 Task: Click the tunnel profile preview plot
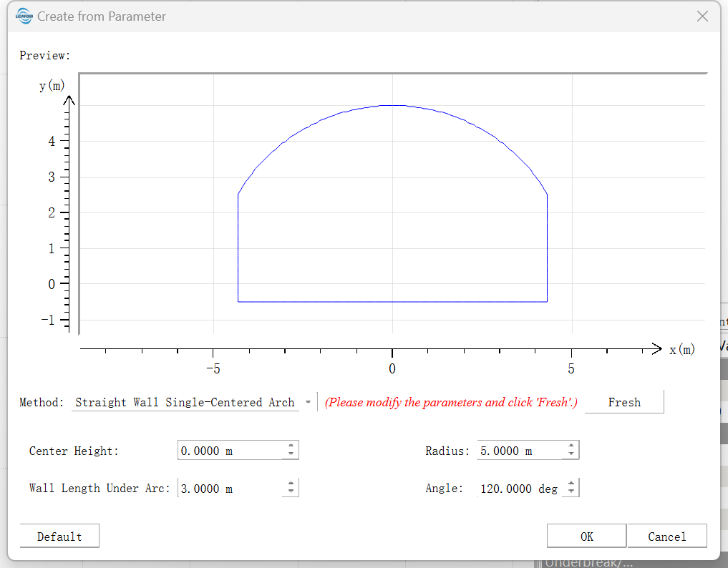click(392, 204)
